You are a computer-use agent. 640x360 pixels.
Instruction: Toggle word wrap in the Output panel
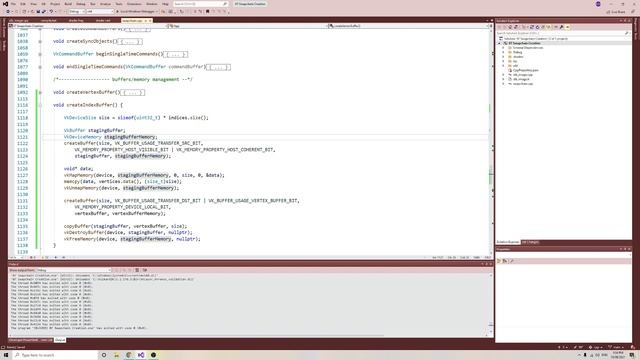click(145, 270)
